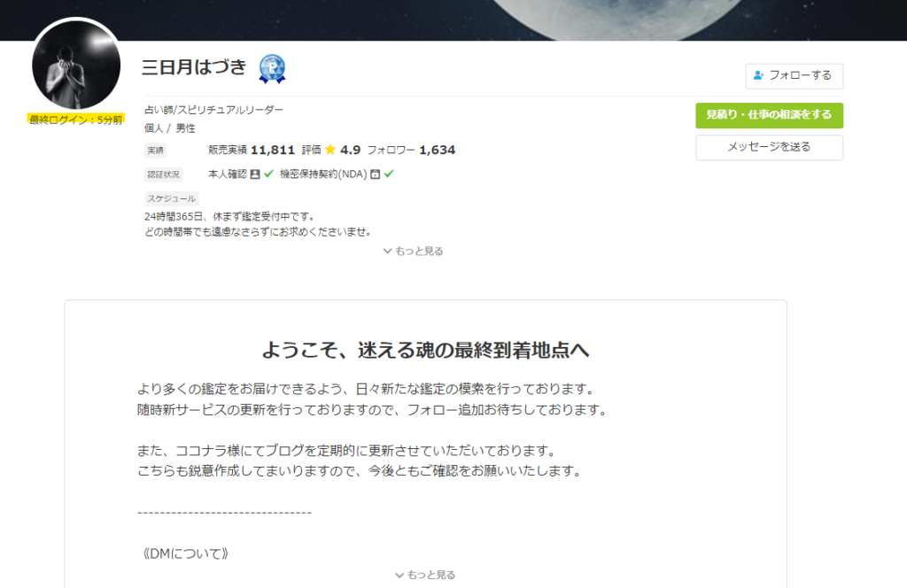Expand the welcome message もっと見る link
This screenshot has width=907, height=588.
(x=425, y=575)
